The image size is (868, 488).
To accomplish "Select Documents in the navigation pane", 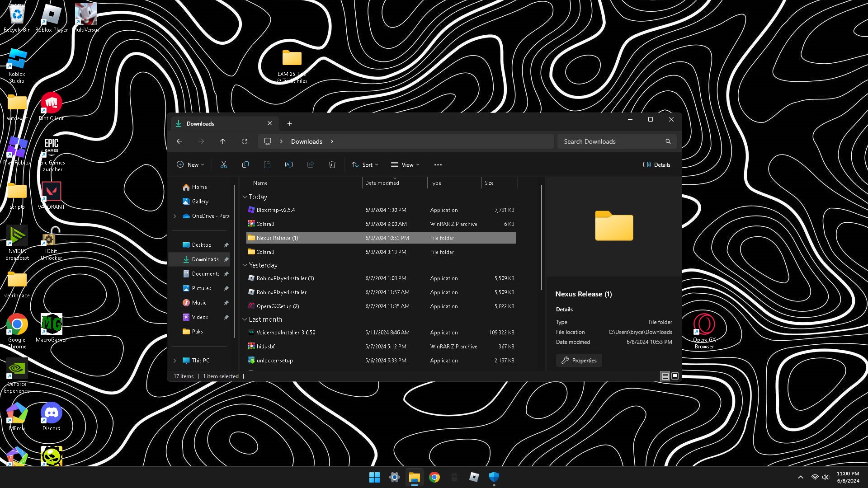I will (205, 274).
